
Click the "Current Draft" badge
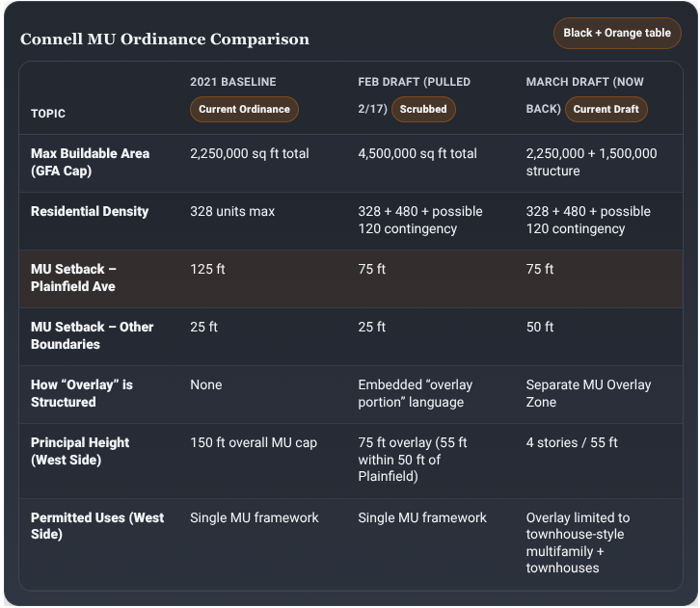[606, 109]
